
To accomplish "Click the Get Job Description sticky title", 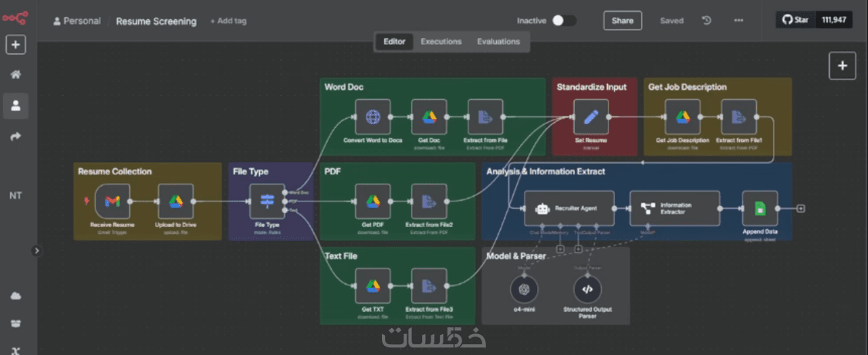I will (x=687, y=87).
